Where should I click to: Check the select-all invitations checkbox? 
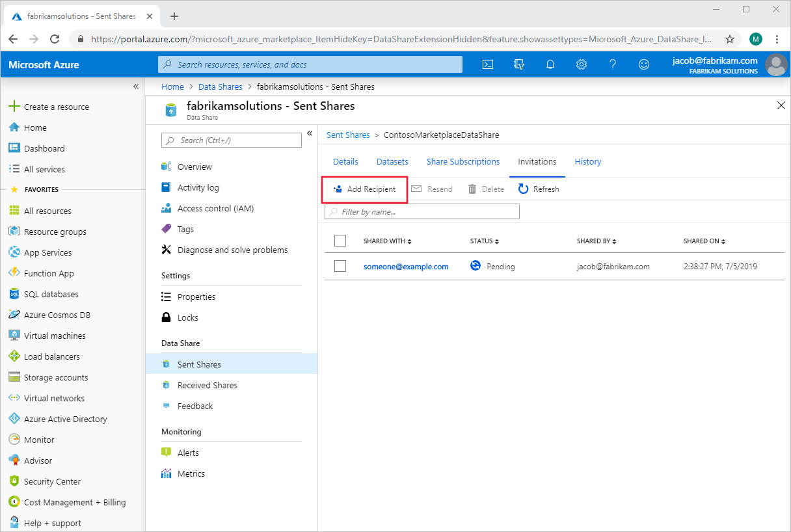click(x=340, y=241)
